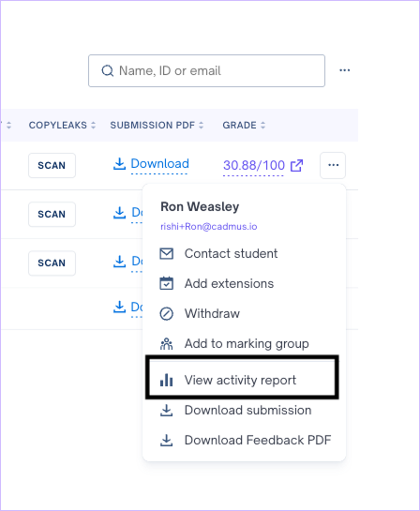Image resolution: width=420 pixels, height=511 pixels.
Task: Click the download icon next to Download link
Action: coord(119,164)
